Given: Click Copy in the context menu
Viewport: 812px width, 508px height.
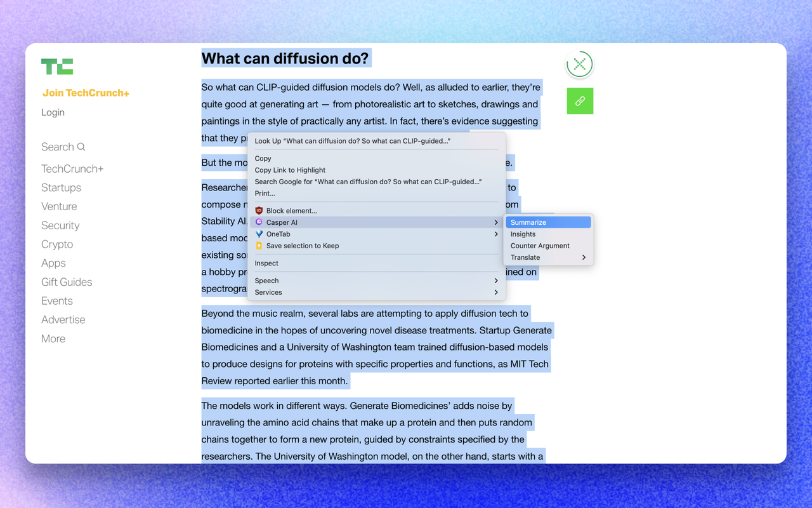Looking at the screenshot, I should click(x=263, y=158).
